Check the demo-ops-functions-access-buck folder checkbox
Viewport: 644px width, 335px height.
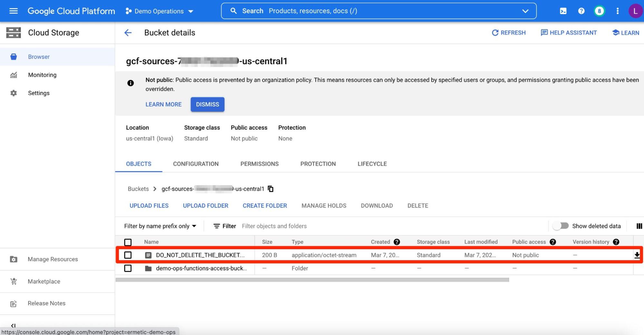(128, 268)
